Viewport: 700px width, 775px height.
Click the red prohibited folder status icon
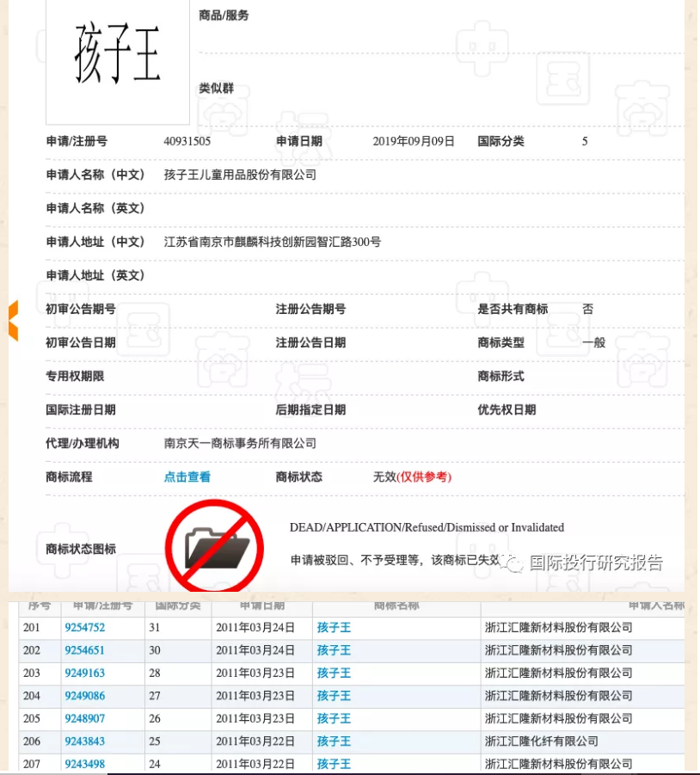point(214,545)
